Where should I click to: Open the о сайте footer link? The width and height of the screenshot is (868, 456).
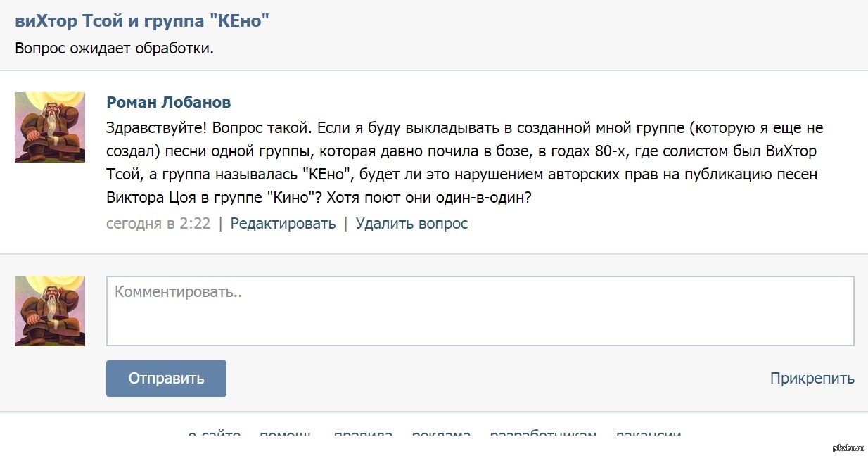pos(215,434)
